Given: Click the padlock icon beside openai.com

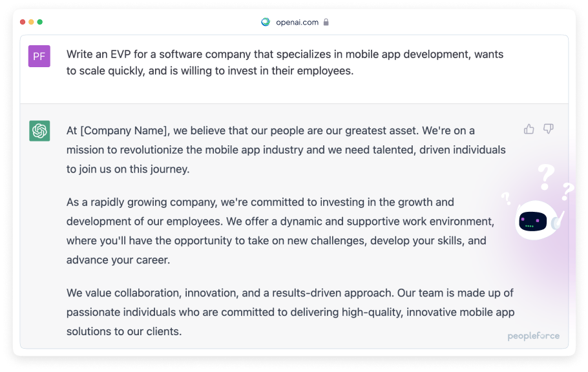Looking at the screenshot, I should (326, 22).
